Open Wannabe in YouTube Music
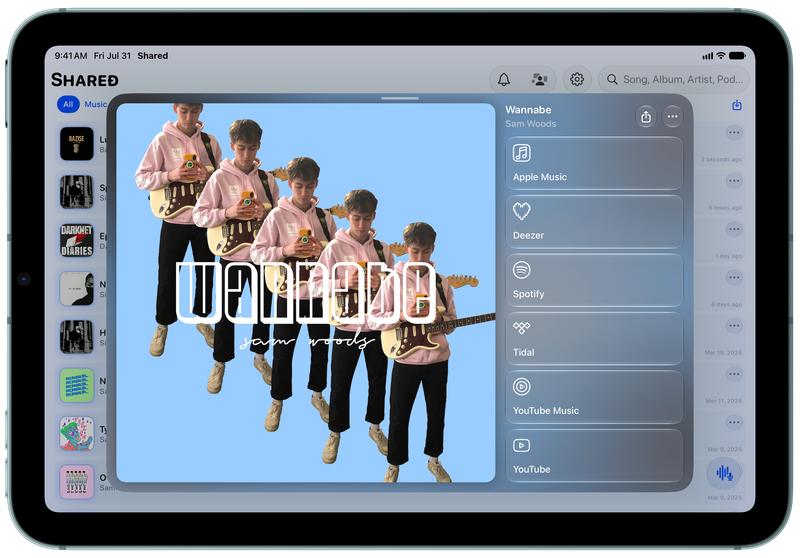Screen dimensions: 800x558 pyautogui.click(x=594, y=397)
